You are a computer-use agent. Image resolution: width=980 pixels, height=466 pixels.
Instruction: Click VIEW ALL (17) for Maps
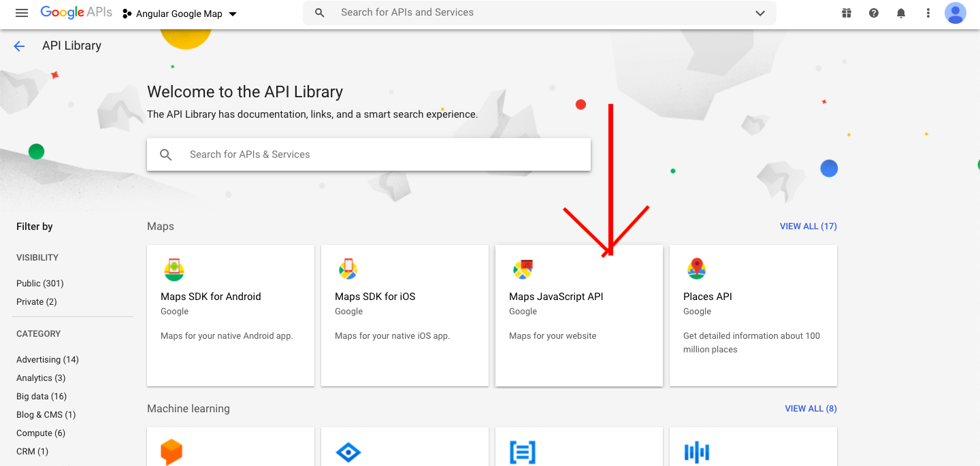(808, 227)
